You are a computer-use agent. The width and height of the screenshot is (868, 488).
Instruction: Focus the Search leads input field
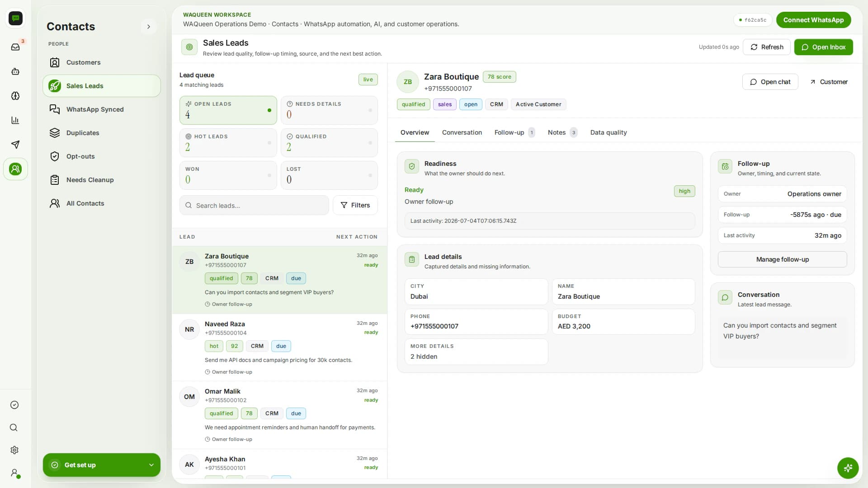coord(254,205)
